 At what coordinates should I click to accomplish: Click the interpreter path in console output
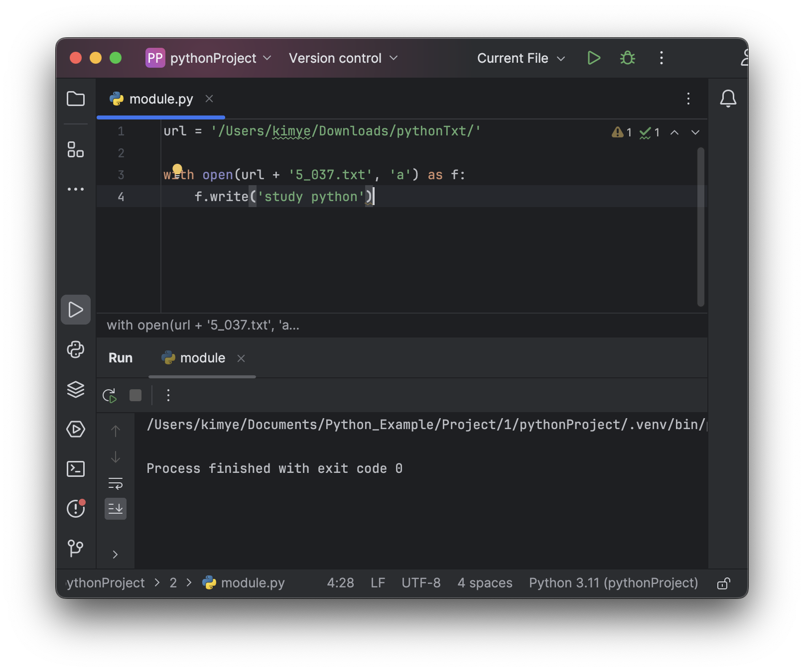(x=426, y=425)
